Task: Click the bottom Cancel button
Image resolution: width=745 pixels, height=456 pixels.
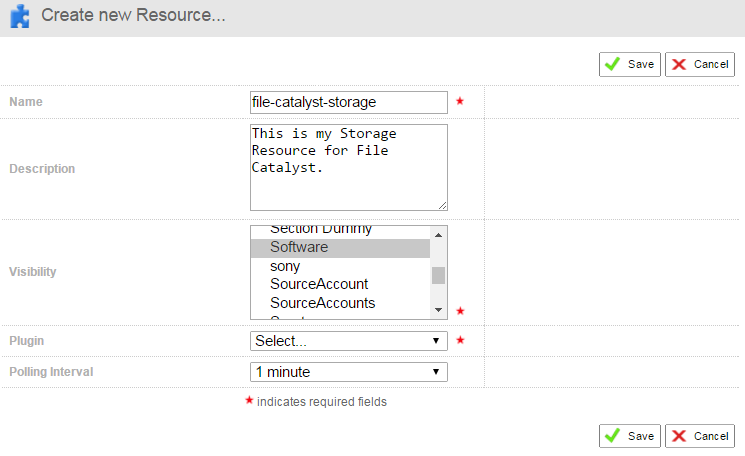Action: pyautogui.click(x=699, y=436)
